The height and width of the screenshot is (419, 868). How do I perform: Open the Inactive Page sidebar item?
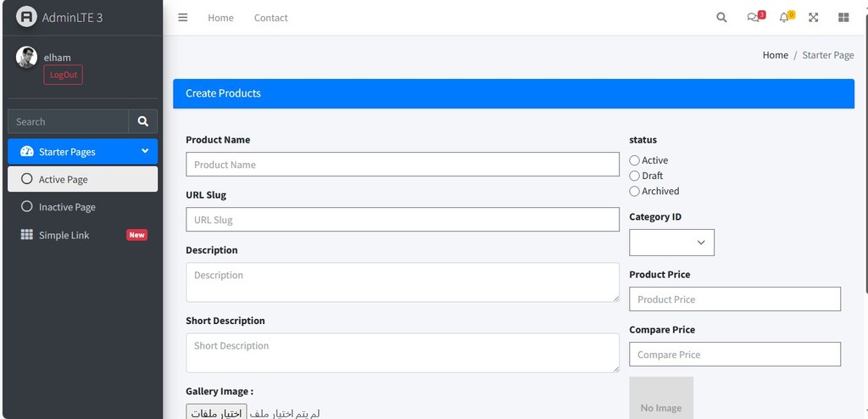[82, 207]
